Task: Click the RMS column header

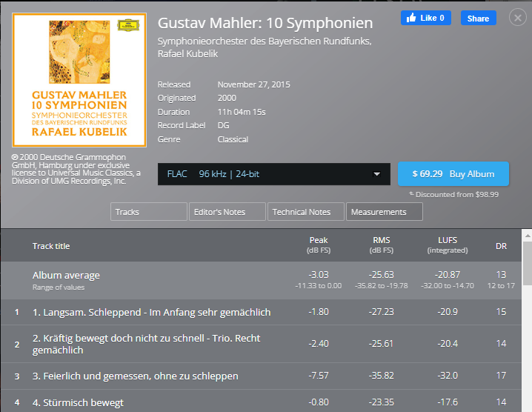Action: [x=382, y=245]
